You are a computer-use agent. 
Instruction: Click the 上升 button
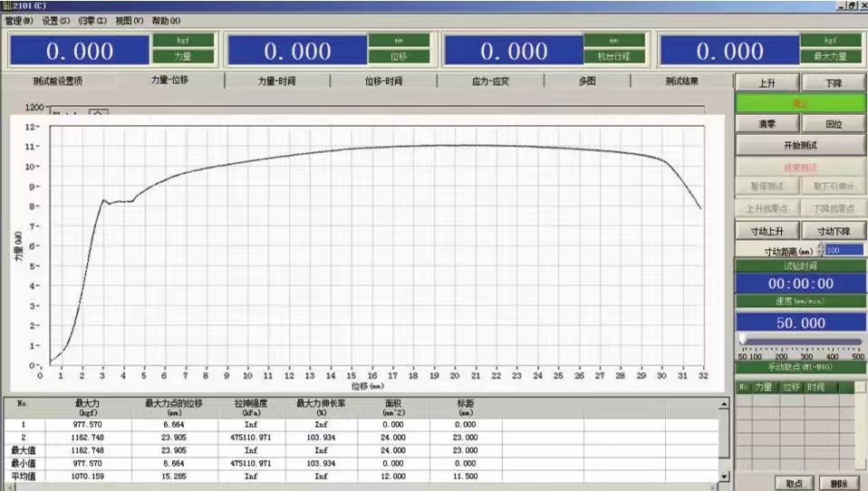click(x=767, y=82)
